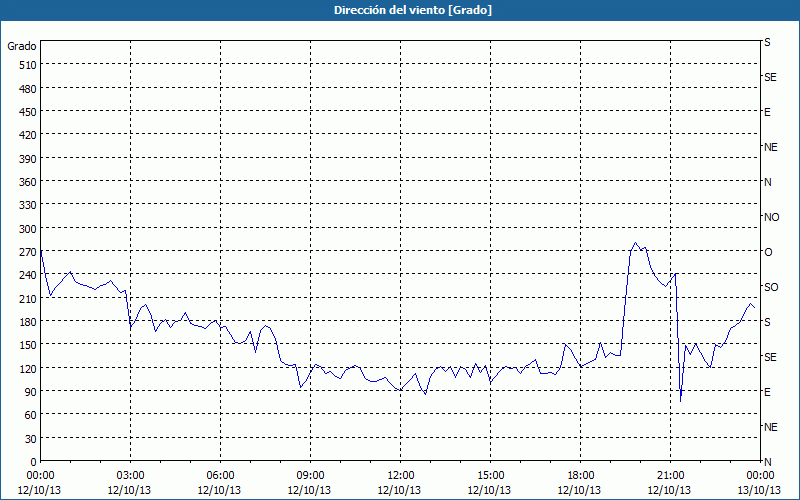The height and width of the screenshot is (500, 800).
Task: Click the 15:00 time label
Action: coord(490,476)
